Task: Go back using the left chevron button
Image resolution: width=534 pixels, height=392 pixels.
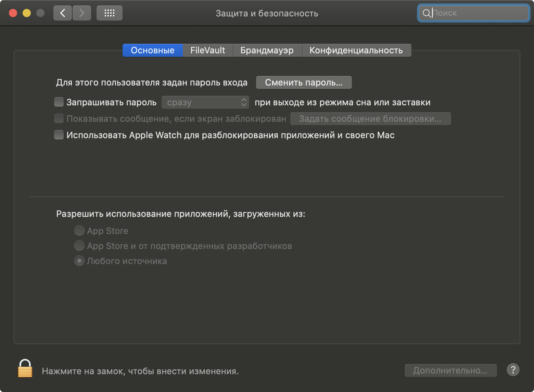Action: pos(63,13)
